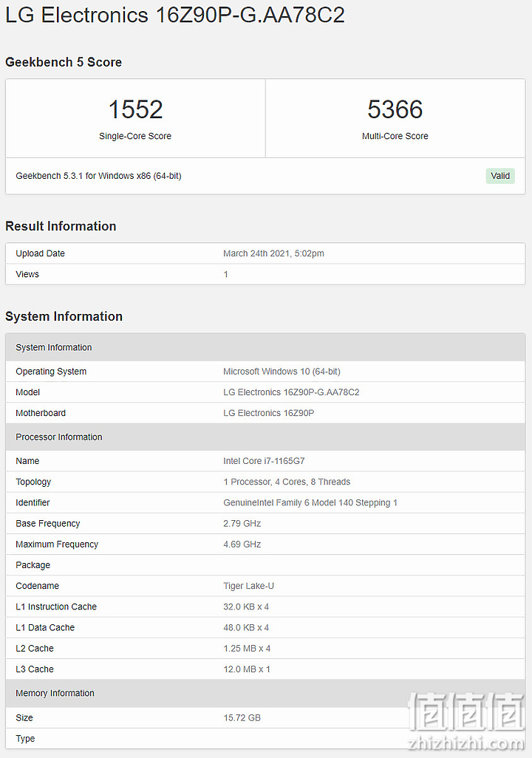Click the Operating System label
This screenshot has width=532, height=758.
click(x=51, y=372)
